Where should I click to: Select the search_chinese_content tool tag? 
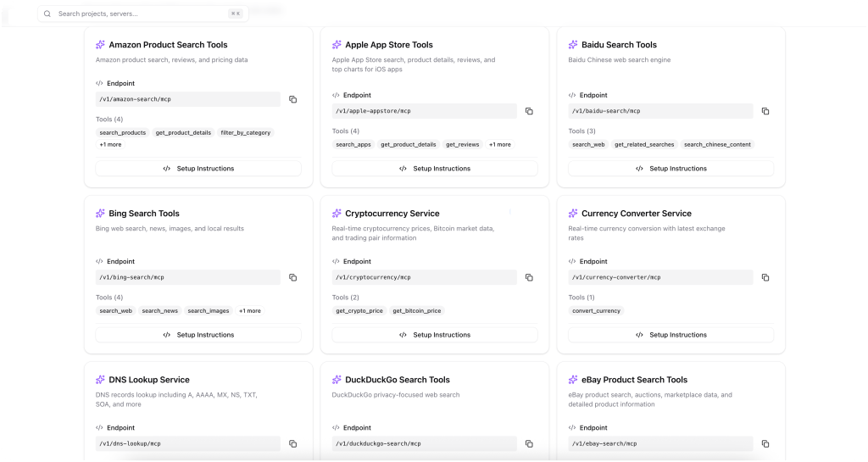coord(717,145)
